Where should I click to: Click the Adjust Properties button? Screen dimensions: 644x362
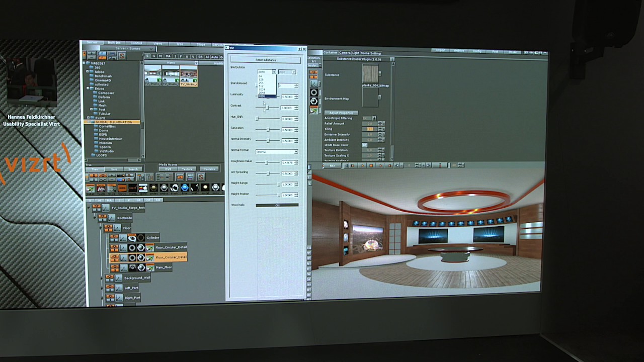(342, 113)
